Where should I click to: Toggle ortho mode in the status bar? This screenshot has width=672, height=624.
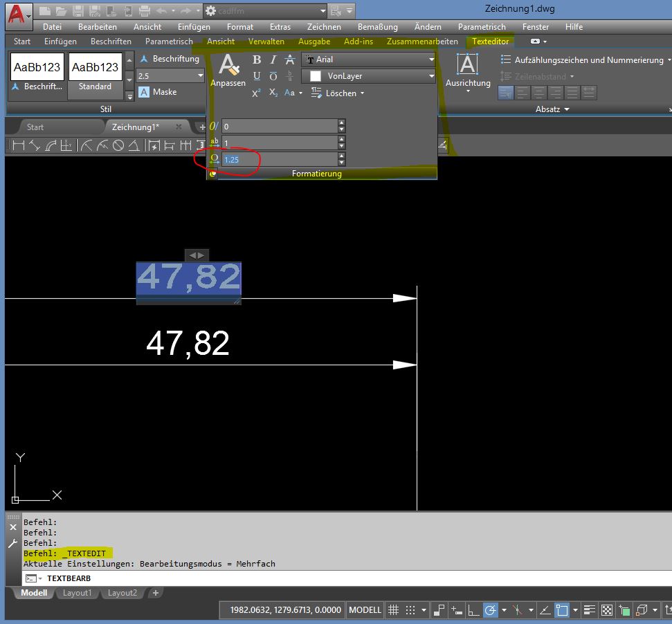point(473,610)
